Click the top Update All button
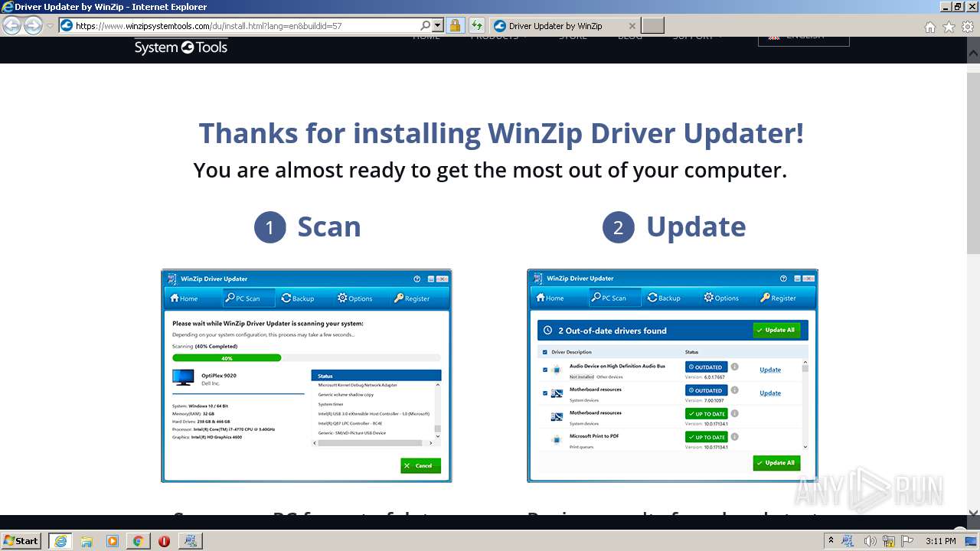 [x=776, y=330]
